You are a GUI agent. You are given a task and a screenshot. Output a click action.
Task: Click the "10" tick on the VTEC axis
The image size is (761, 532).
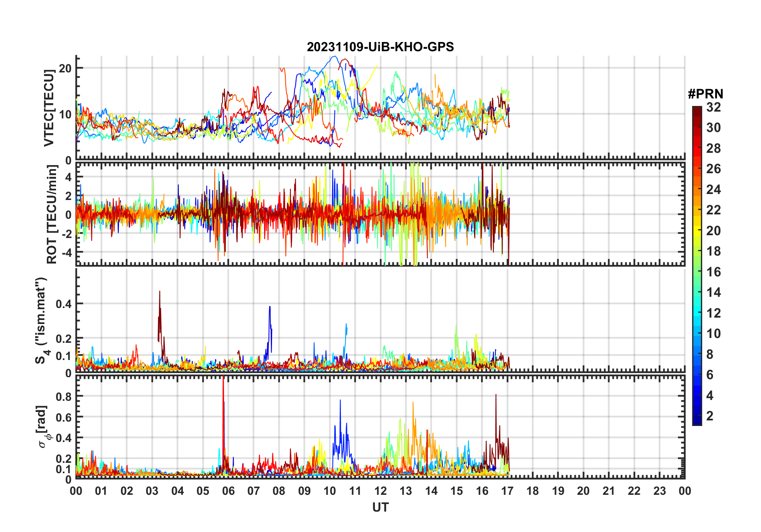pyautogui.click(x=65, y=114)
